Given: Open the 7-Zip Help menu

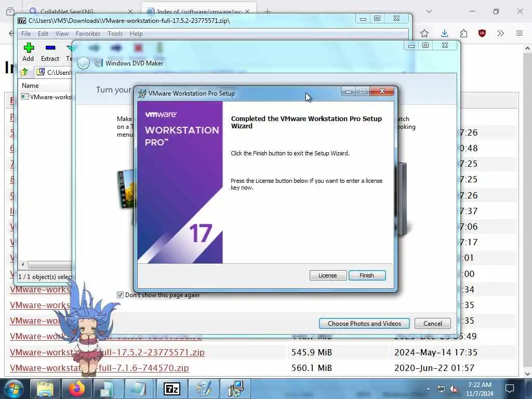Looking at the screenshot, I should 136,34.
